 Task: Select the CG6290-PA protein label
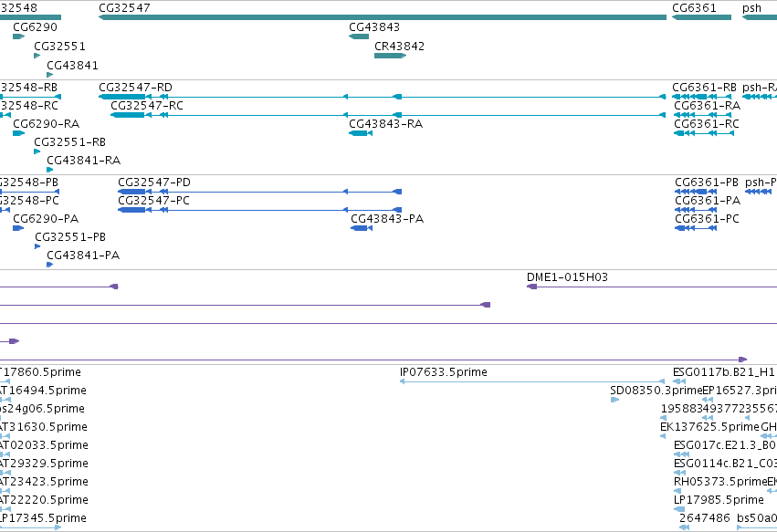pyautogui.click(x=46, y=219)
